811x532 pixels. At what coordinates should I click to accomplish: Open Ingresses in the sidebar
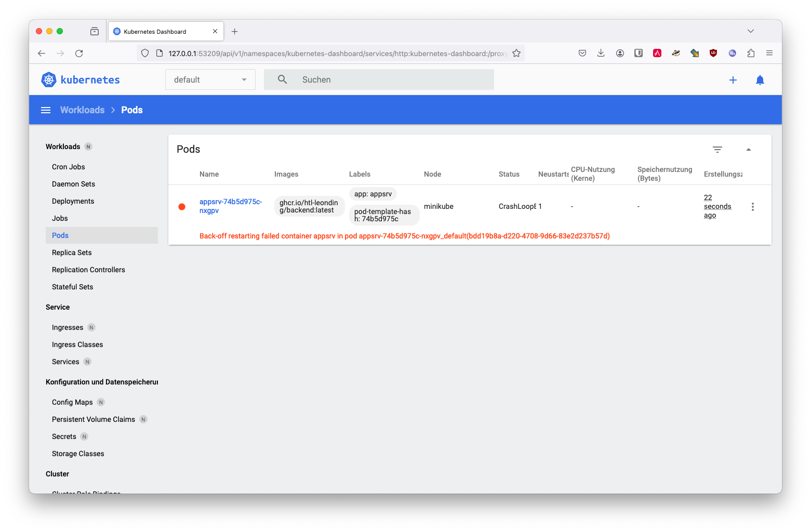[68, 327]
